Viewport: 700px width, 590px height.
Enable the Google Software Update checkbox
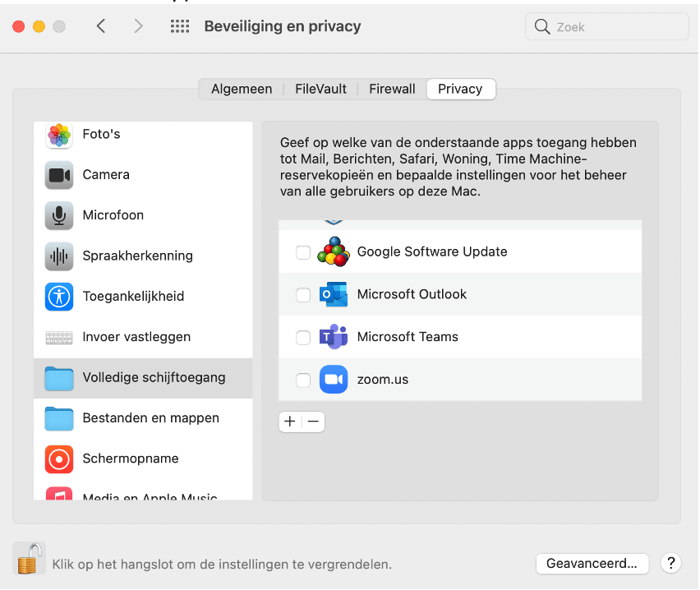pyautogui.click(x=303, y=252)
